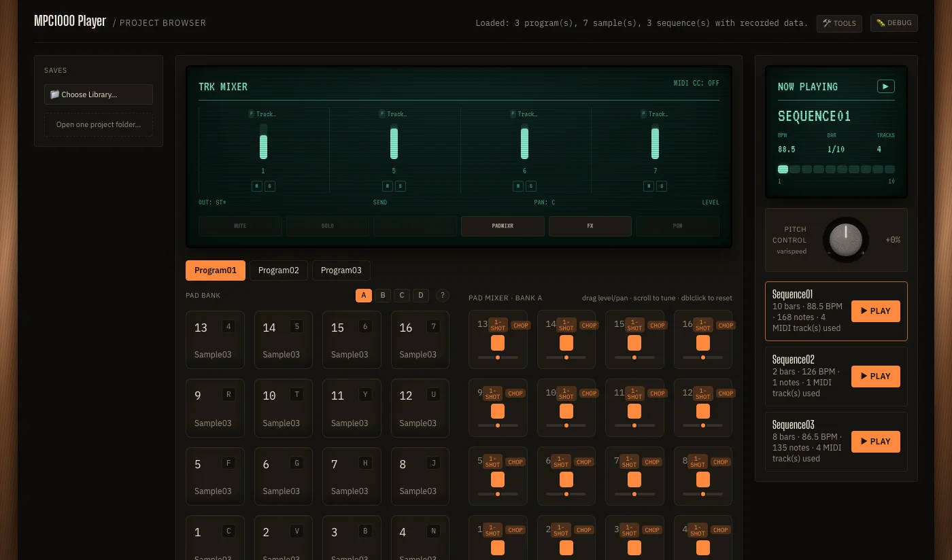This screenshot has height=560, width=952.
Task: Click the P badge on mixer track 7
Action: point(644,114)
